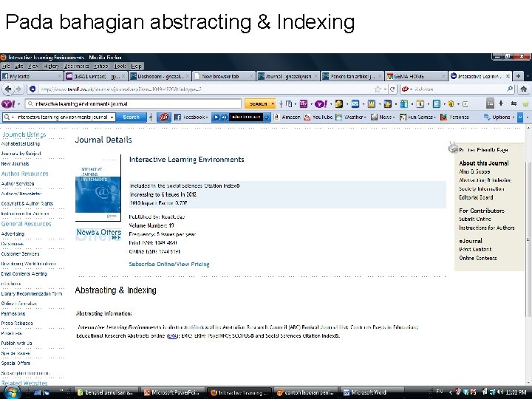
Task: Click the red Ask logo icon on toolbar
Action: click(x=163, y=117)
